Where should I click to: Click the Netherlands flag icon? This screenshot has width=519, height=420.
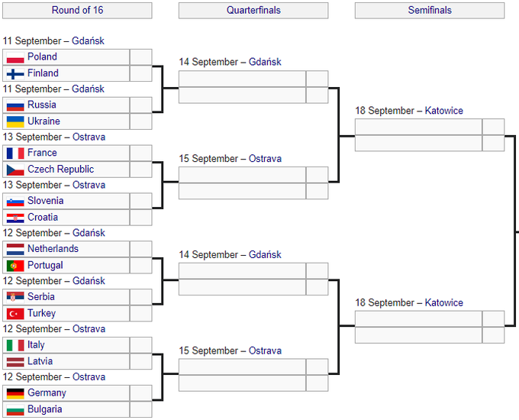pos(15,250)
